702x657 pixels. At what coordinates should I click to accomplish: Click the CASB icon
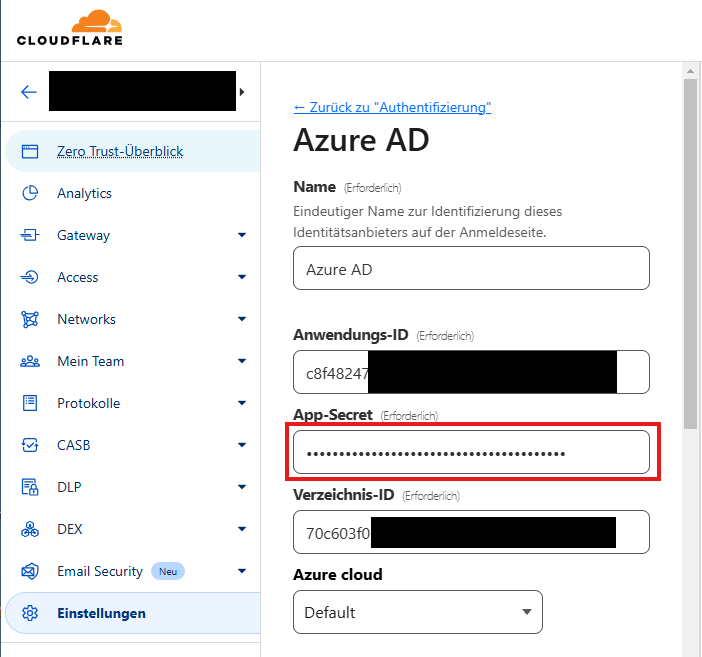point(30,445)
